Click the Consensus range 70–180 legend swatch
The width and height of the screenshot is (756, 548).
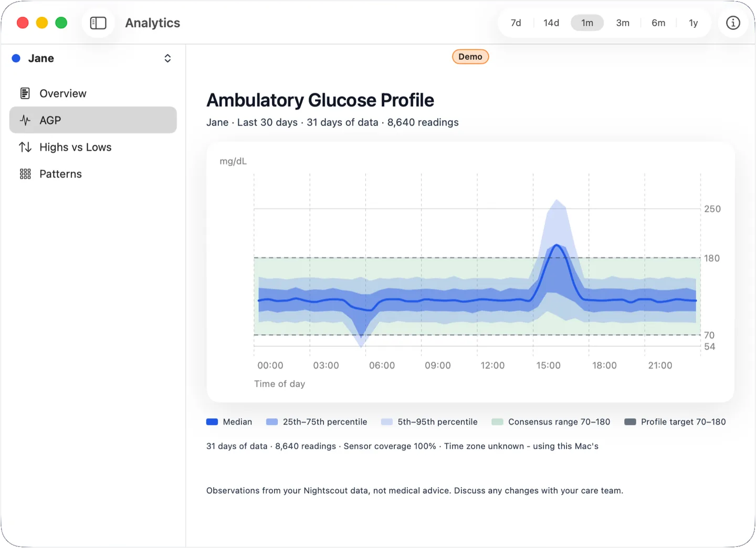point(497,422)
